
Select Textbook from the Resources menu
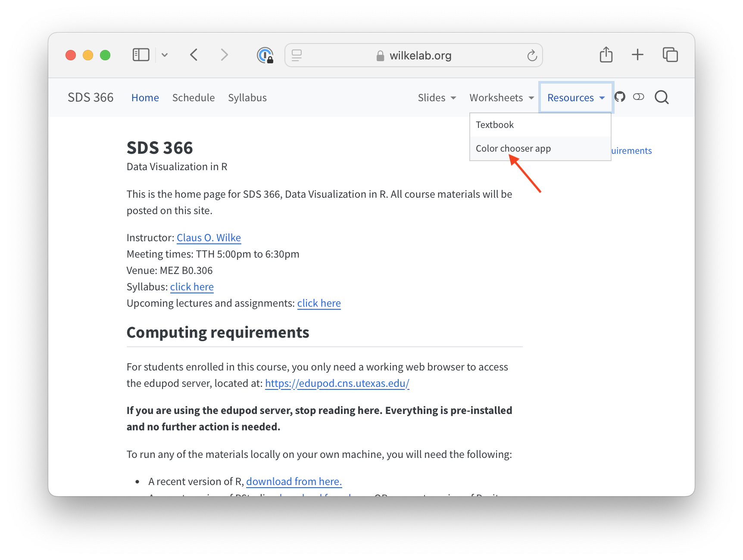(495, 125)
